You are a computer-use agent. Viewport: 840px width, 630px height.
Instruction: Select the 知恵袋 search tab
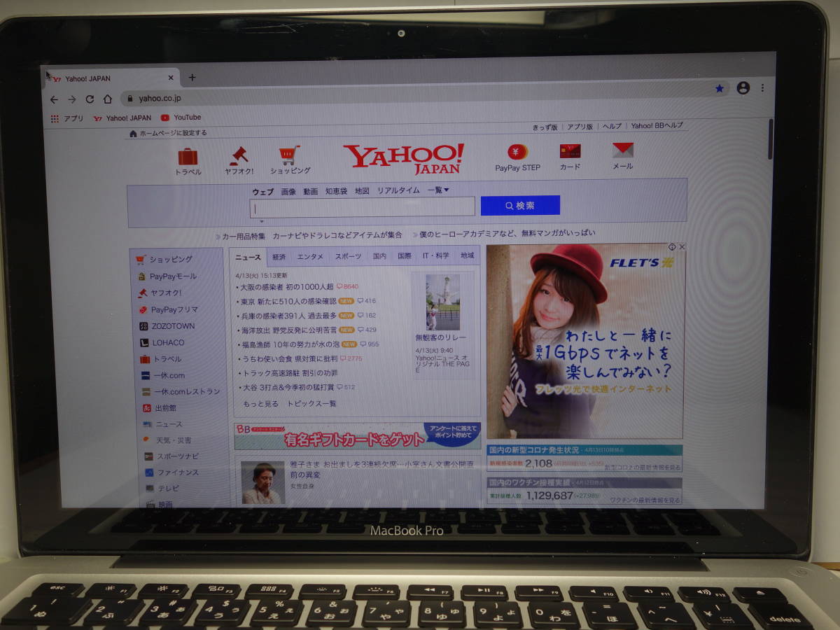tap(336, 191)
